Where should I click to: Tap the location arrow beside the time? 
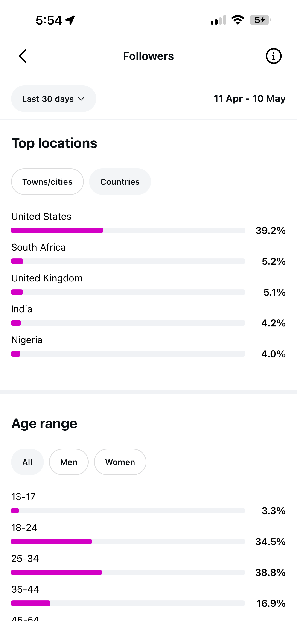pos(70,20)
